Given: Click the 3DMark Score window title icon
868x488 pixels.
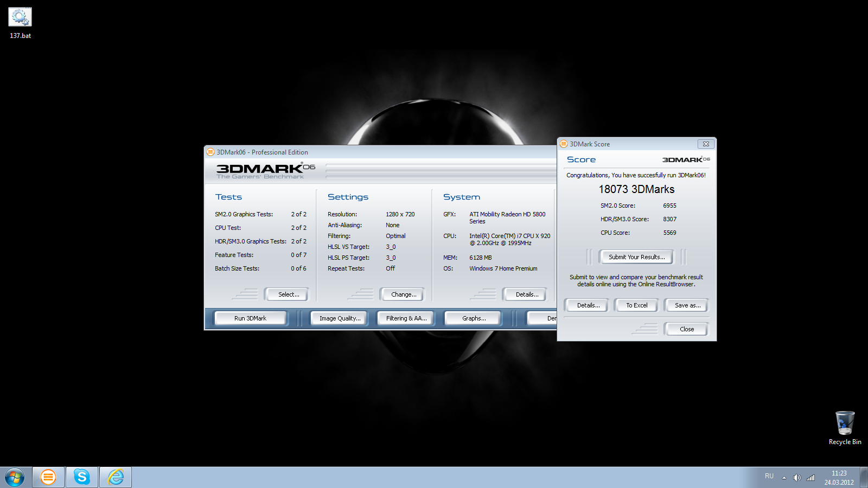Looking at the screenshot, I should point(564,144).
